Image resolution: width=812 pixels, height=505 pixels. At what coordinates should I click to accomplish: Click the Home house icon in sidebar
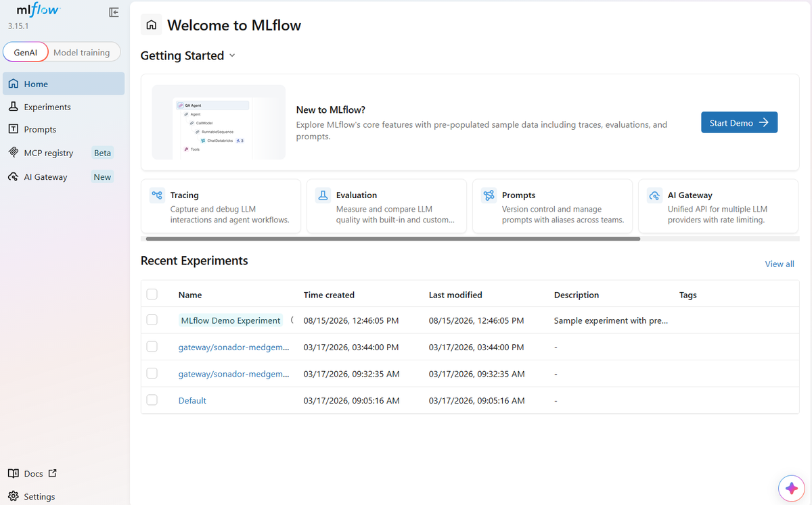point(13,84)
